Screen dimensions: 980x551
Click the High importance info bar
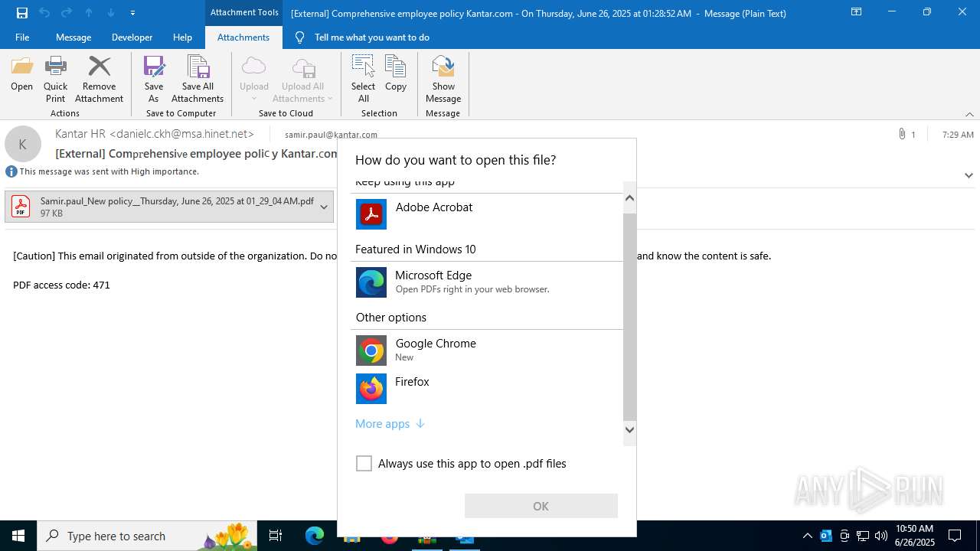tap(103, 171)
